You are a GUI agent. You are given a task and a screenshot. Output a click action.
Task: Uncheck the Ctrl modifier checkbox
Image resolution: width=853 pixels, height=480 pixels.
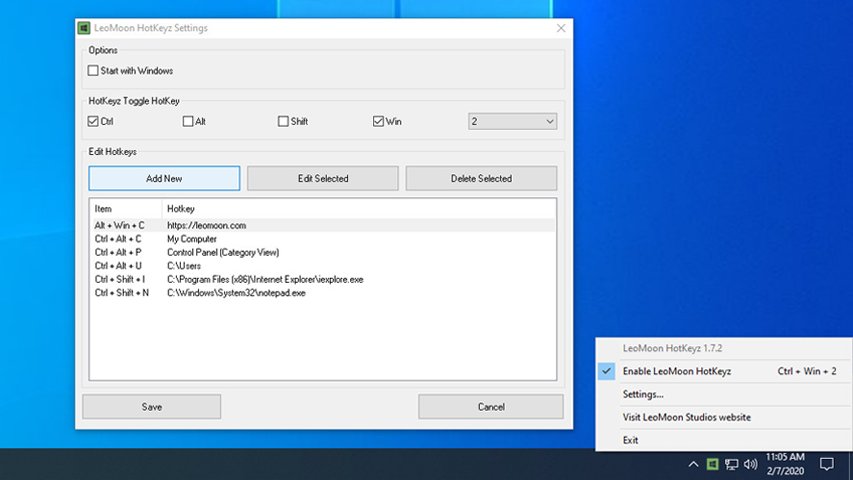(x=94, y=122)
